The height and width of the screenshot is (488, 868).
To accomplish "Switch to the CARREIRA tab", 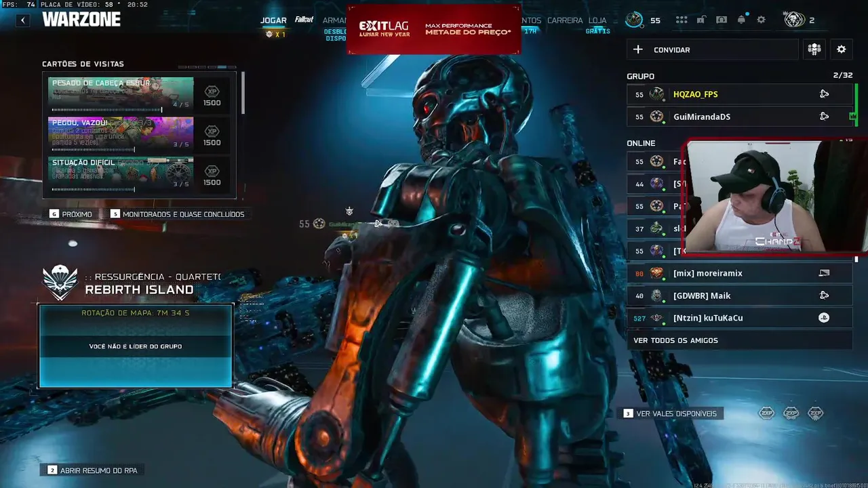I will pyautogui.click(x=565, y=20).
